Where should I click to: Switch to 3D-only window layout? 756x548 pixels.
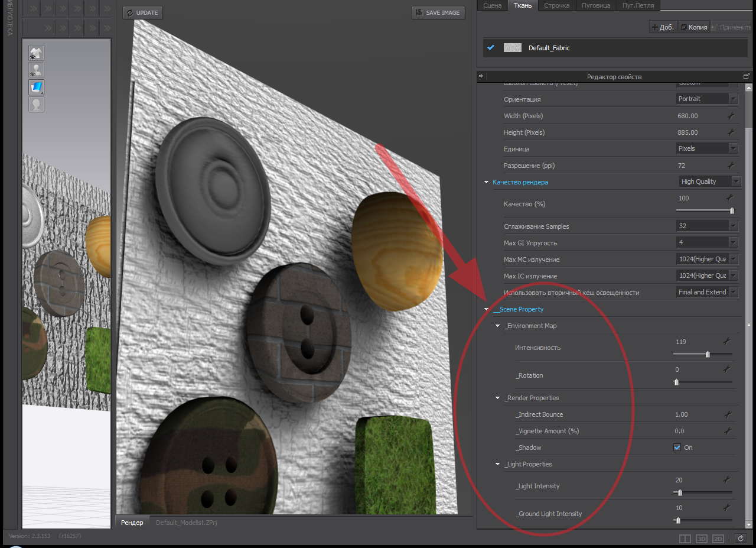702,539
